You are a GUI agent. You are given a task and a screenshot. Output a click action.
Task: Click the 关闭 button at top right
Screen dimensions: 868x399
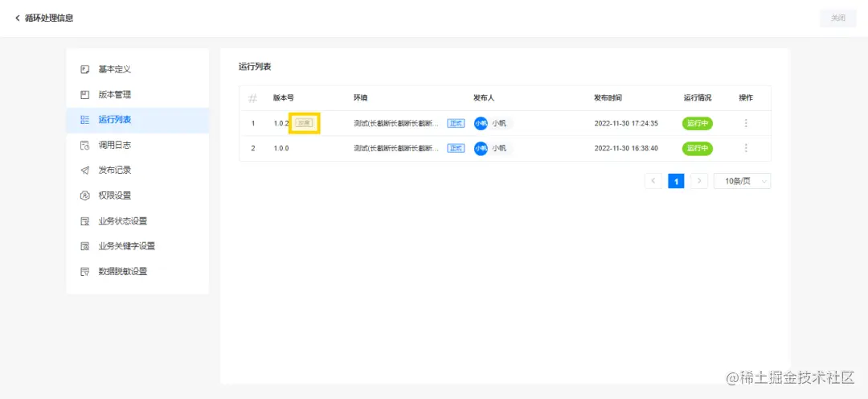(x=838, y=19)
